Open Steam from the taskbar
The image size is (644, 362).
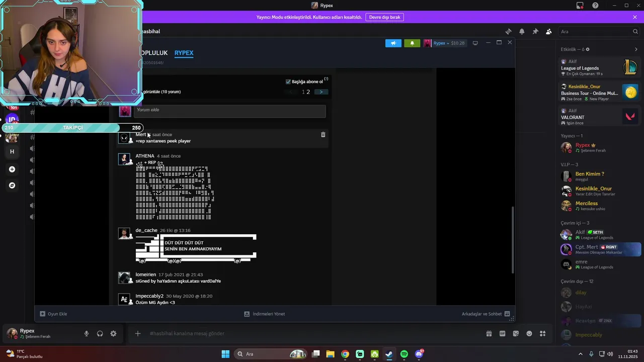[389, 354]
